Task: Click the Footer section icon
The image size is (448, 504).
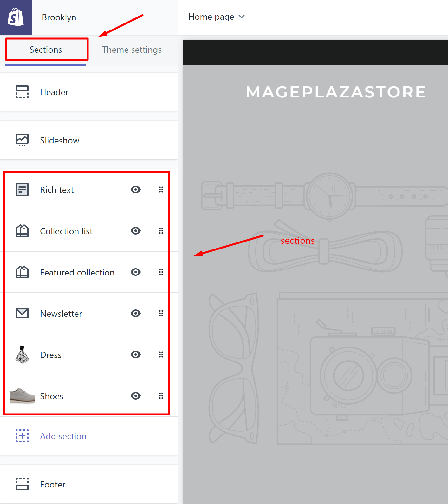Action: coord(22,484)
